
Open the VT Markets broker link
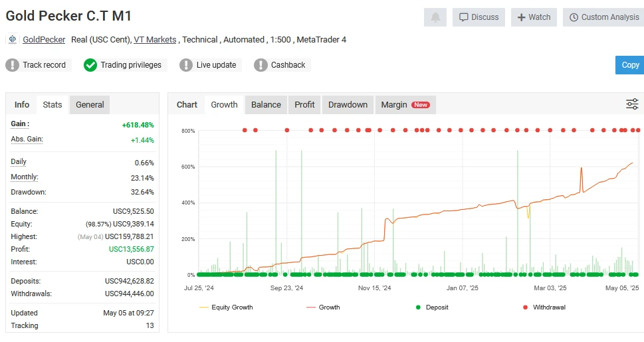point(155,40)
